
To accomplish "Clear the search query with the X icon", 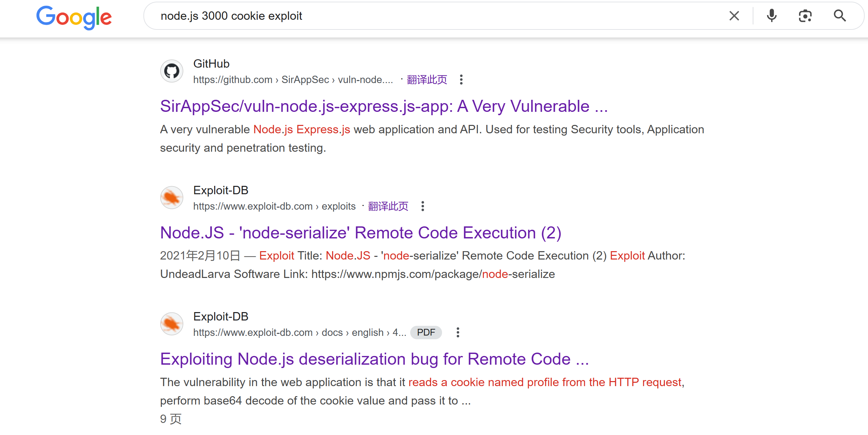I will (x=734, y=16).
